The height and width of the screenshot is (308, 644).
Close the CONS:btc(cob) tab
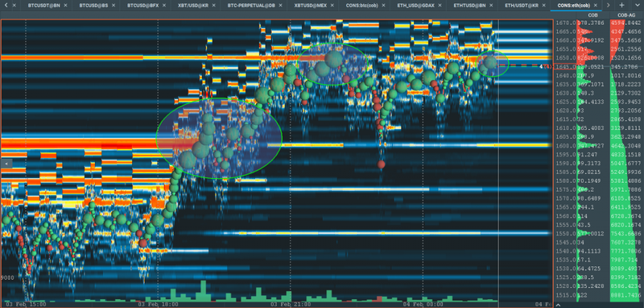pyautogui.click(x=384, y=6)
